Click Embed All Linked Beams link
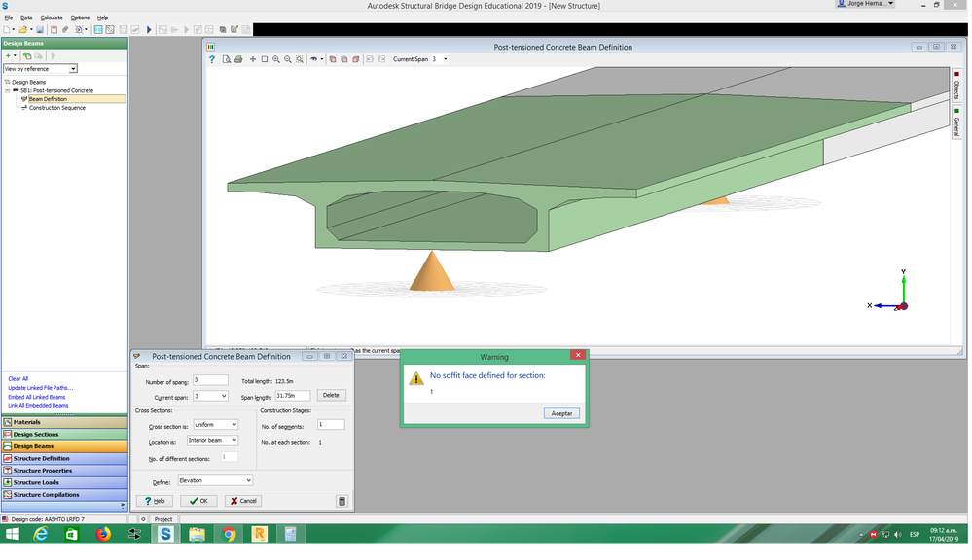 [37, 398]
